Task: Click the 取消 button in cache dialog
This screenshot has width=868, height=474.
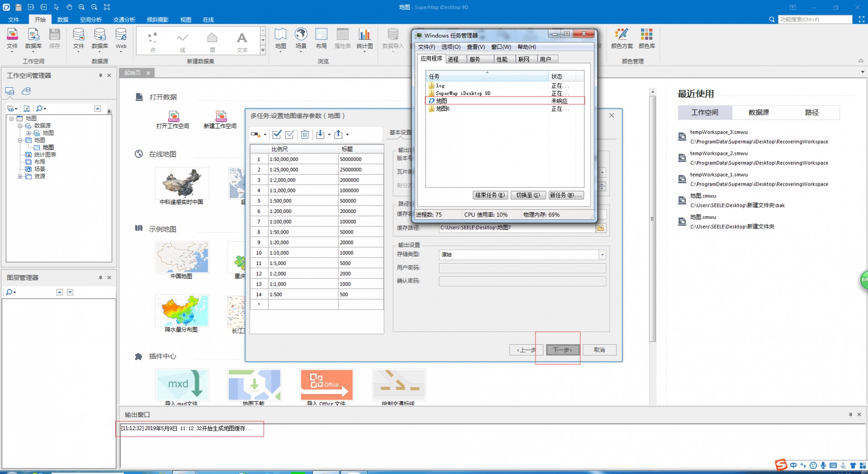Action: [599, 350]
